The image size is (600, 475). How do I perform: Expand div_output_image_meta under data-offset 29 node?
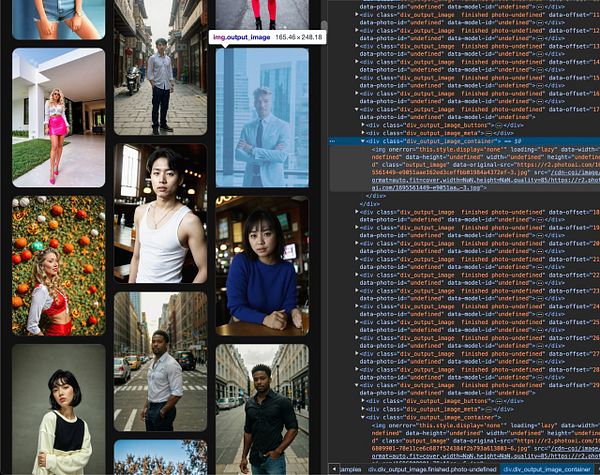coord(363,409)
